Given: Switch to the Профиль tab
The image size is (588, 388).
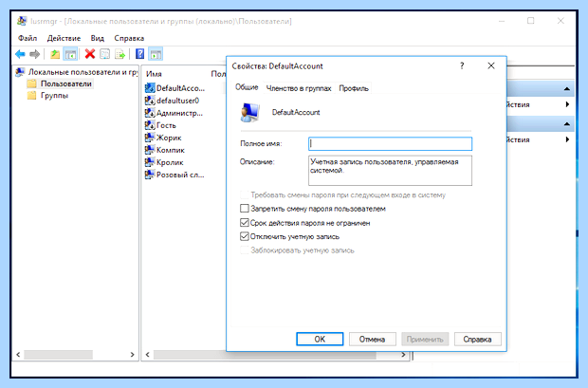Looking at the screenshot, I should pos(354,88).
